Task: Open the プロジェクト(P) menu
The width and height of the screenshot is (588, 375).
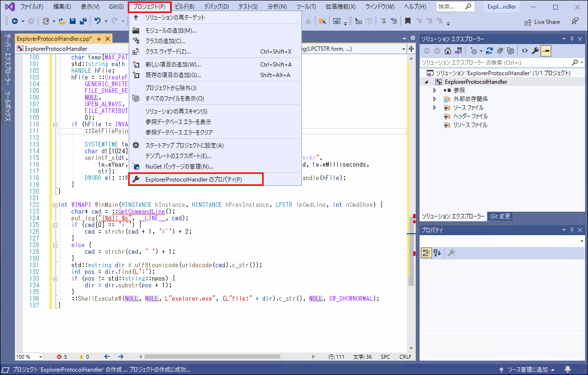Action: pos(150,7)
